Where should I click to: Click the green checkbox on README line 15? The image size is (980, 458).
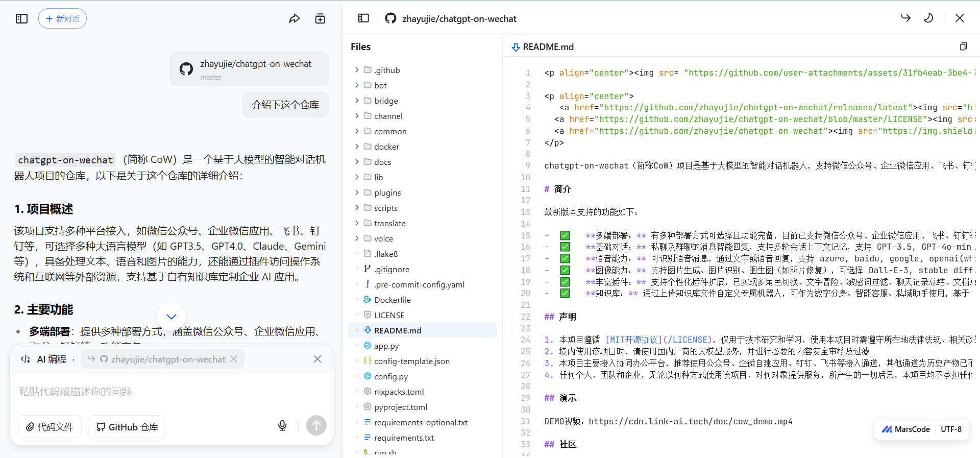565,235
